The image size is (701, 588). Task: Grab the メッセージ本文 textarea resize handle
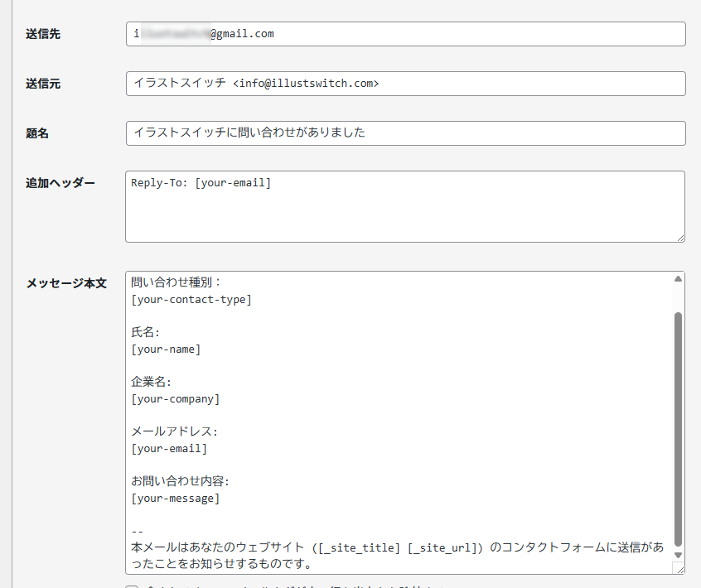[x=679, y=568]
